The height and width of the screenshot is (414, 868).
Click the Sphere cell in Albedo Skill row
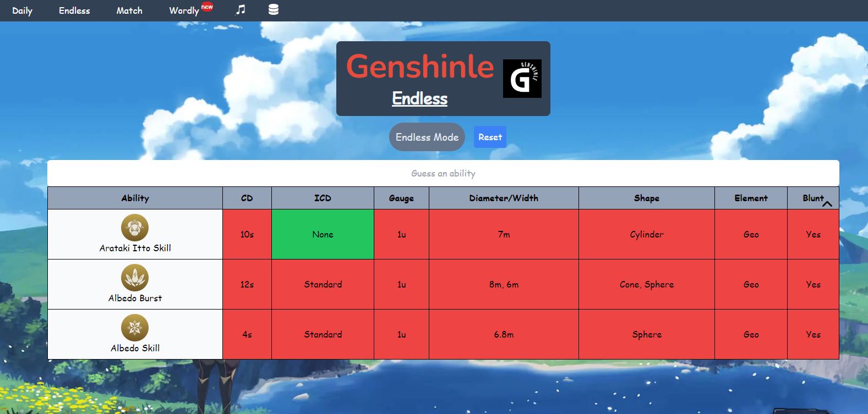coord(647,334)
